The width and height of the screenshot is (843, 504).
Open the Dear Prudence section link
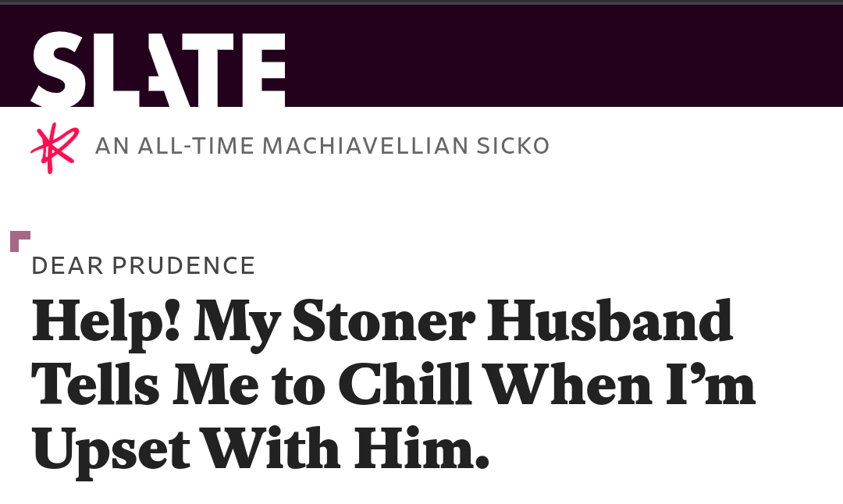[x=144, y=266]
